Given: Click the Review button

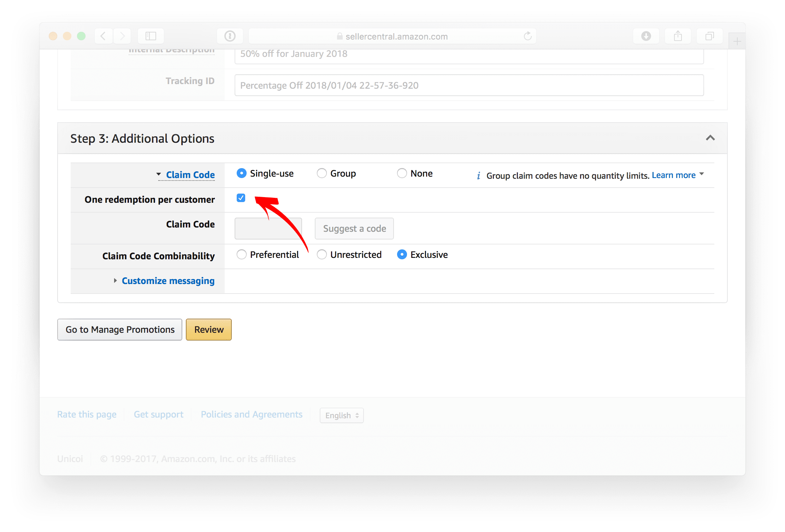Looking at the screenshot, I should pos(208,330).
